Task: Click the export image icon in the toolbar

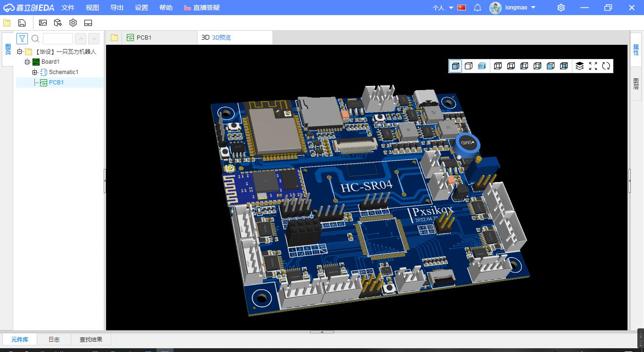Action: 43,23
